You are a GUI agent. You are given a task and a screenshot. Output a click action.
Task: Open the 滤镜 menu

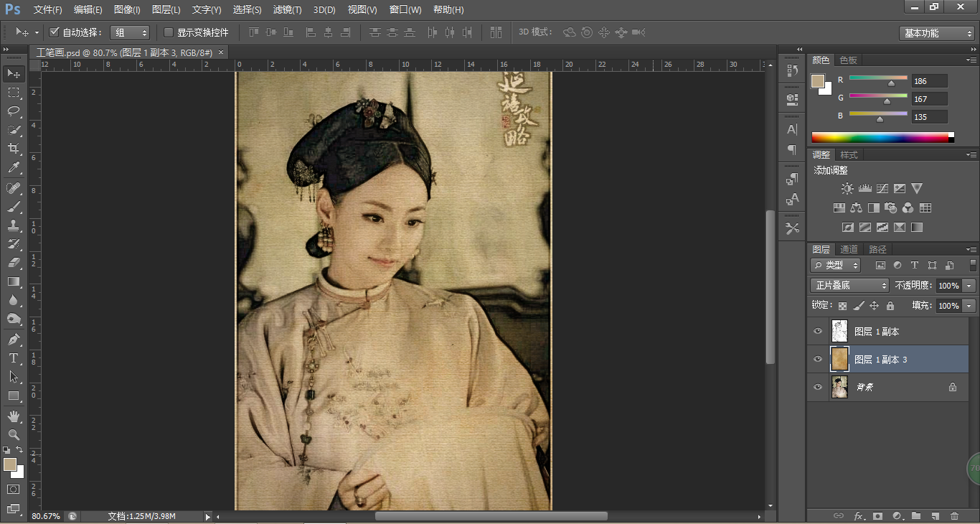(288, 10)
